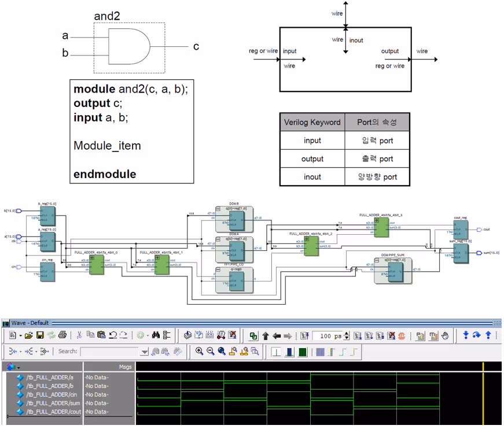
Task: Expand the signal pane header dropdown
Action: point(19,368)
